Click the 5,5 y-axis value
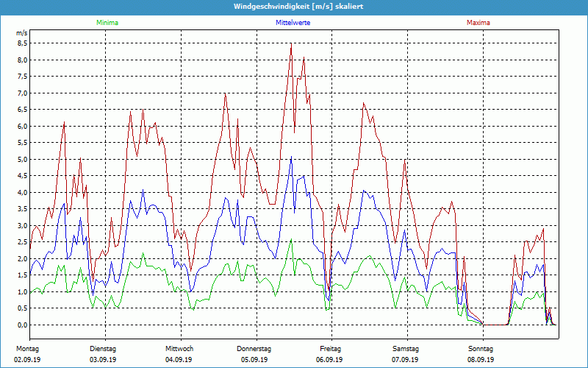Viewport: 588px width, 368px height. pos(23,142)
